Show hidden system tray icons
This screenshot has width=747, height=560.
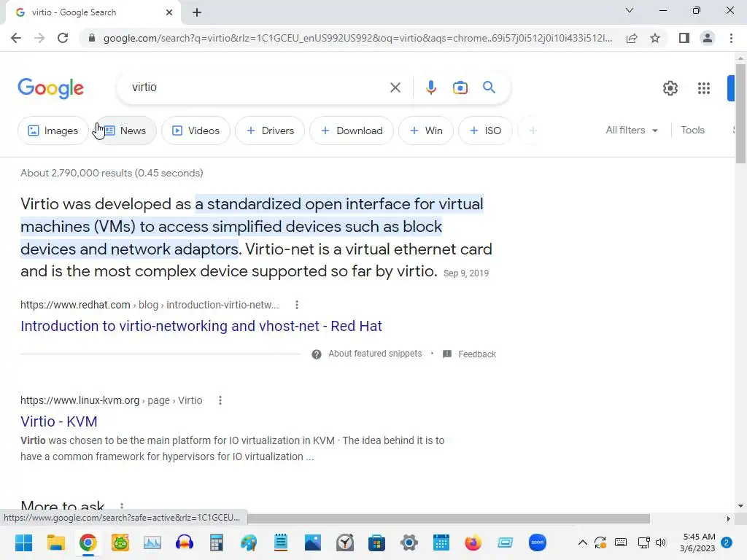582,542
